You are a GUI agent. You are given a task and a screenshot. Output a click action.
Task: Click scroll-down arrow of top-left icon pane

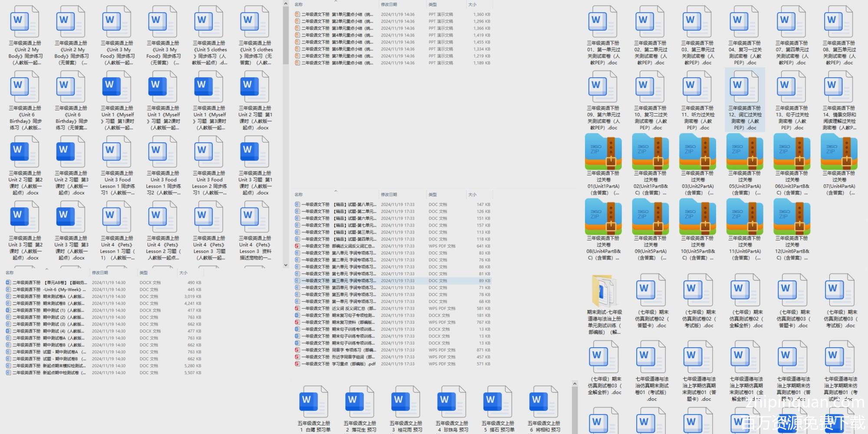coord(286,265)
